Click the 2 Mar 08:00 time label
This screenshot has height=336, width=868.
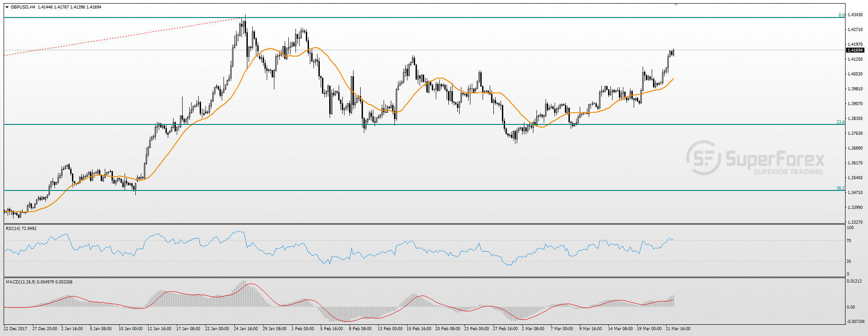[x=533, y=329]
